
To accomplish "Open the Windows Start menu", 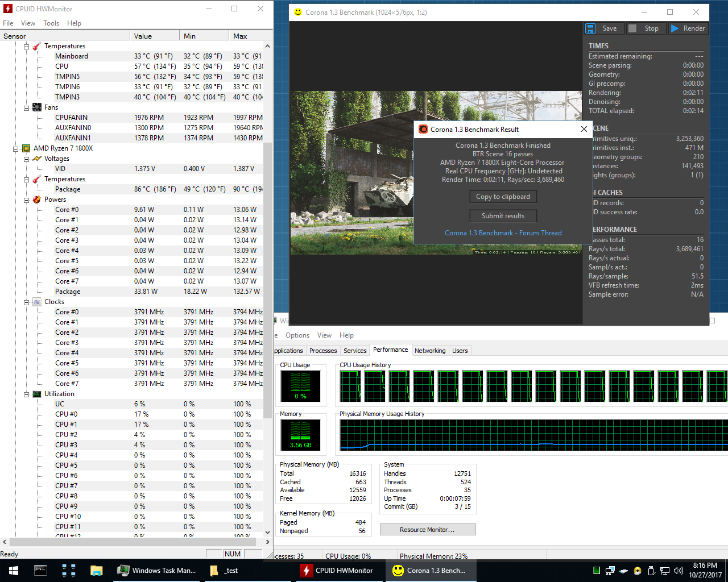I will (x=14, y=571).
